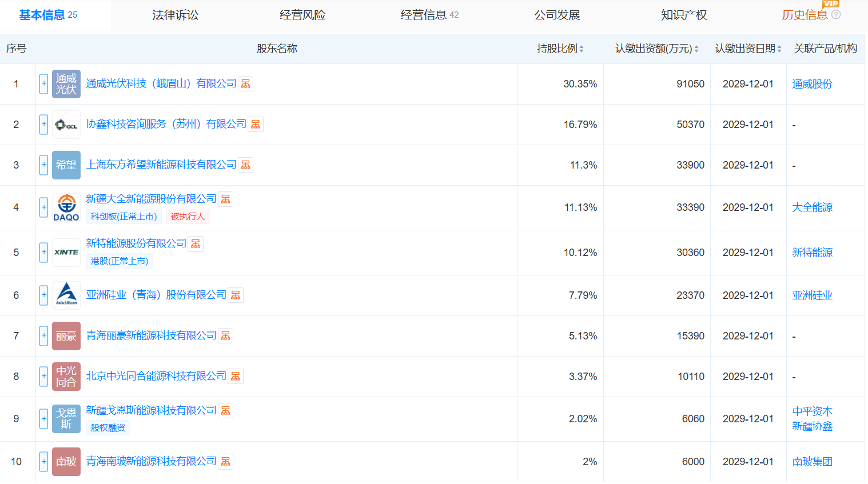Switch to 经营风险 tab

click(302, 15)
